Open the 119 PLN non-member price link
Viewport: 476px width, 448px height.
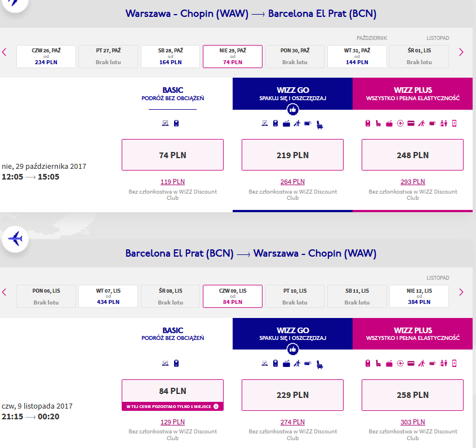172,182
